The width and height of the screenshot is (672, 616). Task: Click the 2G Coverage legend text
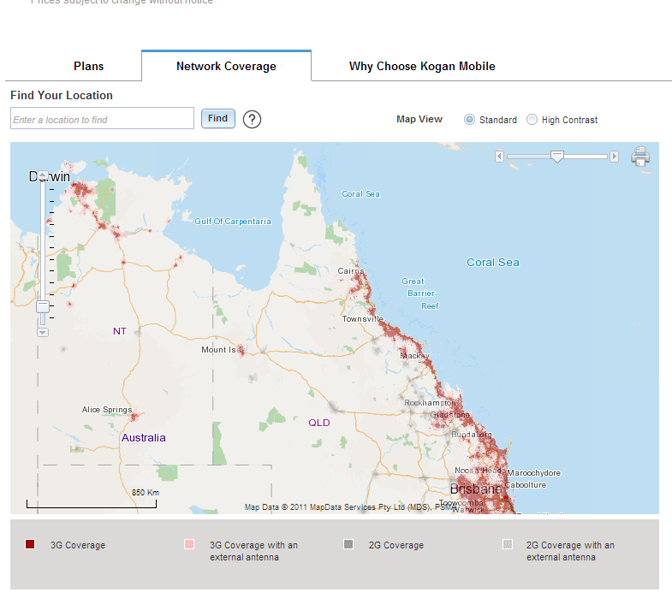click(x=396, y=545)
